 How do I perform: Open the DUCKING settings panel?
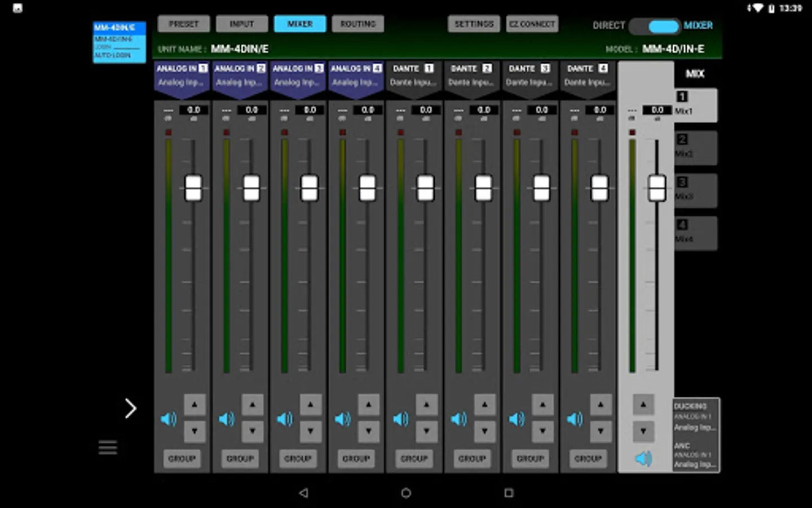(x=696, y=417)
